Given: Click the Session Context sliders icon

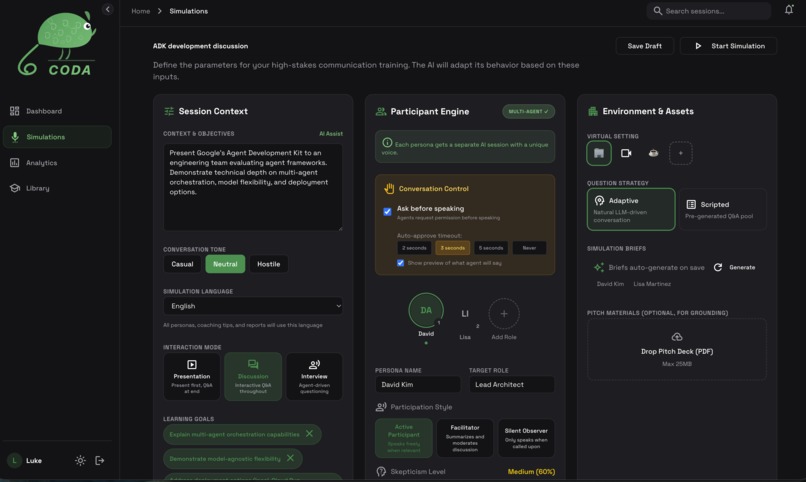Looking at the screenshot, I should [x=169, y=111].
